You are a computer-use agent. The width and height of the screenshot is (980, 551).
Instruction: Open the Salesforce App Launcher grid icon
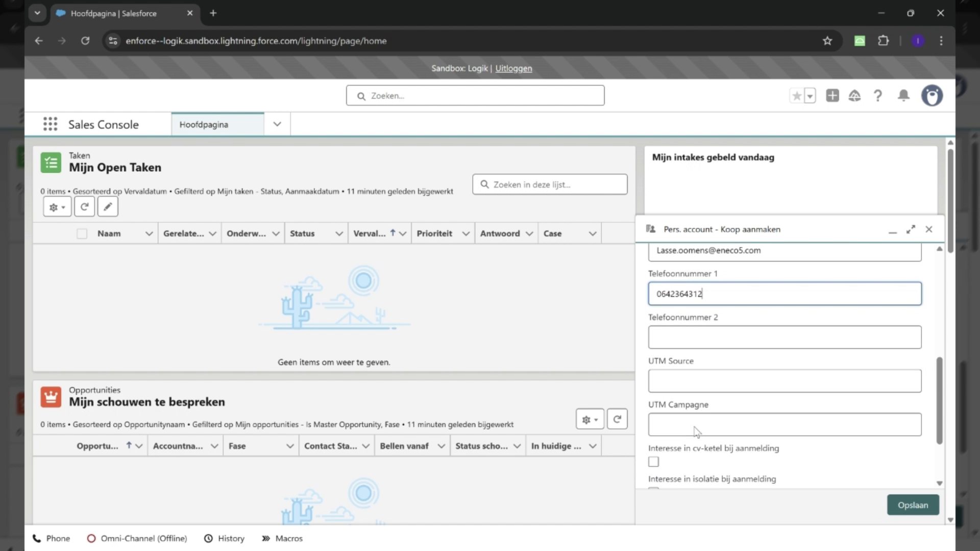pyautogui.click(x=50, y=124)
